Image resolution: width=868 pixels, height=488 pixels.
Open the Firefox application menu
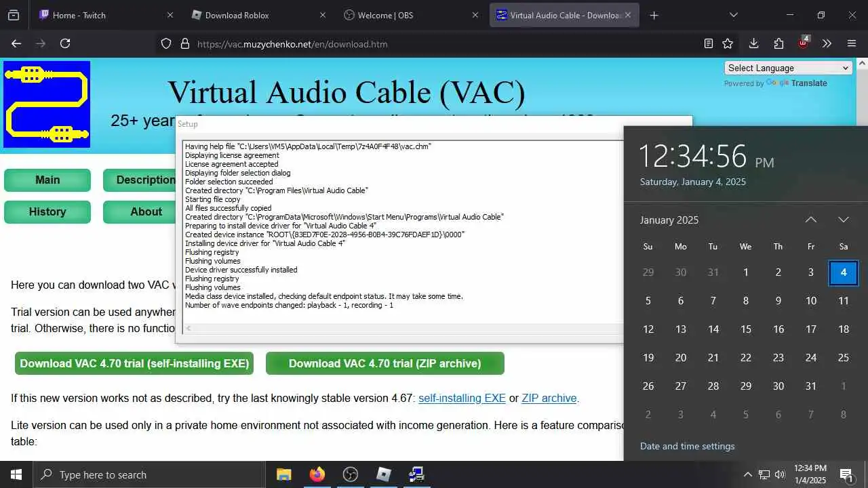click(852, 43)
